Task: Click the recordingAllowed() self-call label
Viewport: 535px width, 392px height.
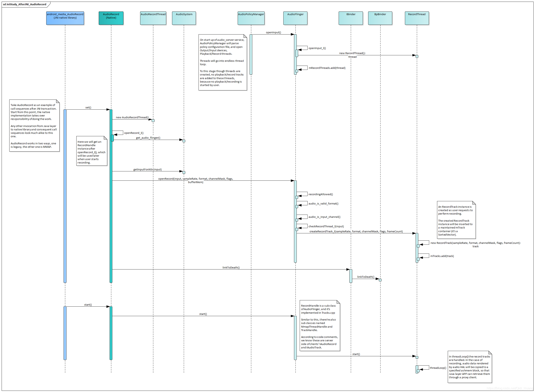Action: click(321, 194)
